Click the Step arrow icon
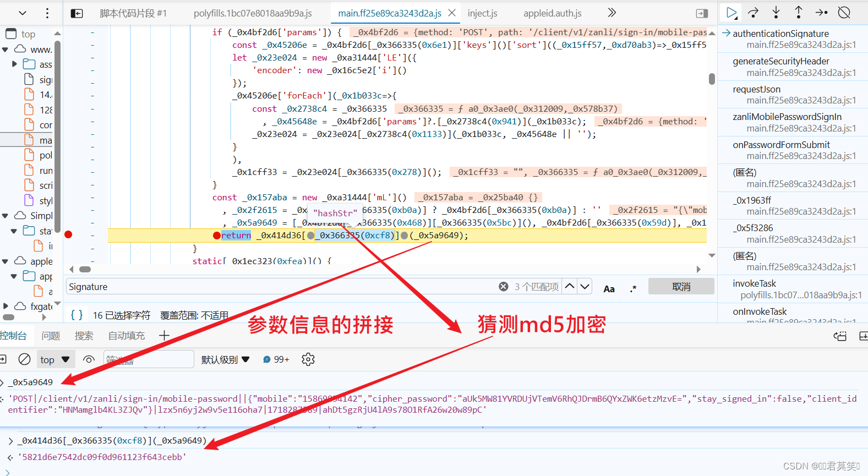This screenshot has height=476, width=868. [821, 12]
